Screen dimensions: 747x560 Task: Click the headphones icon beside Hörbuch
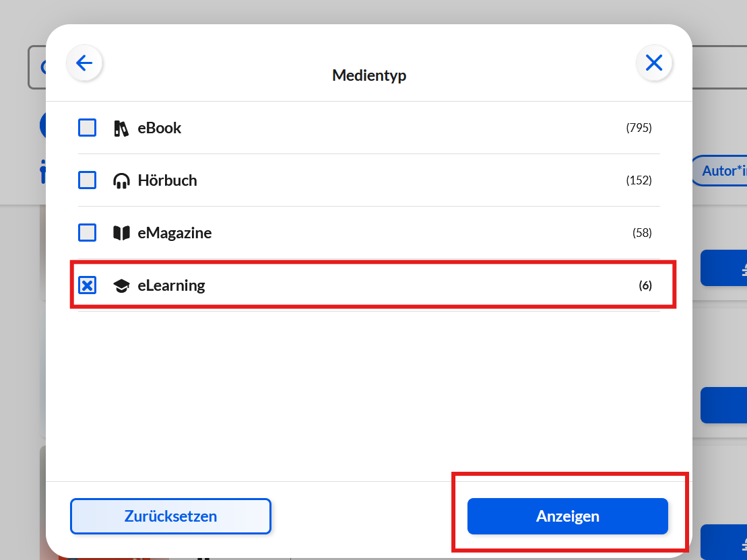[x=121, y=180]
